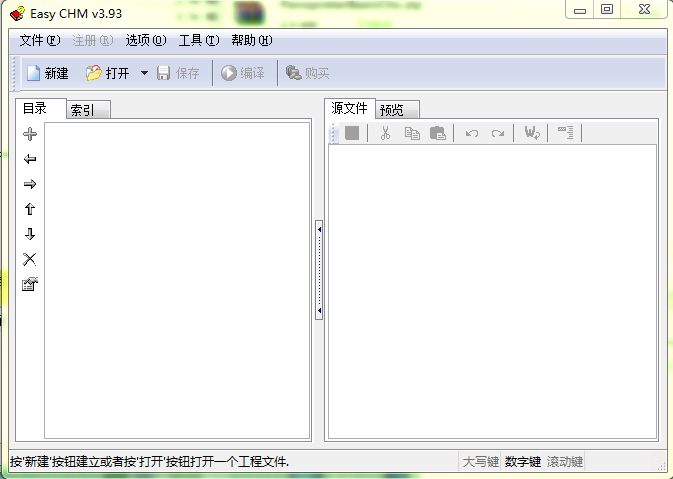Minimize the Easy CHM window
This screenshot has height=479, width=673.
pyautogui.click(x=580, y=9)
